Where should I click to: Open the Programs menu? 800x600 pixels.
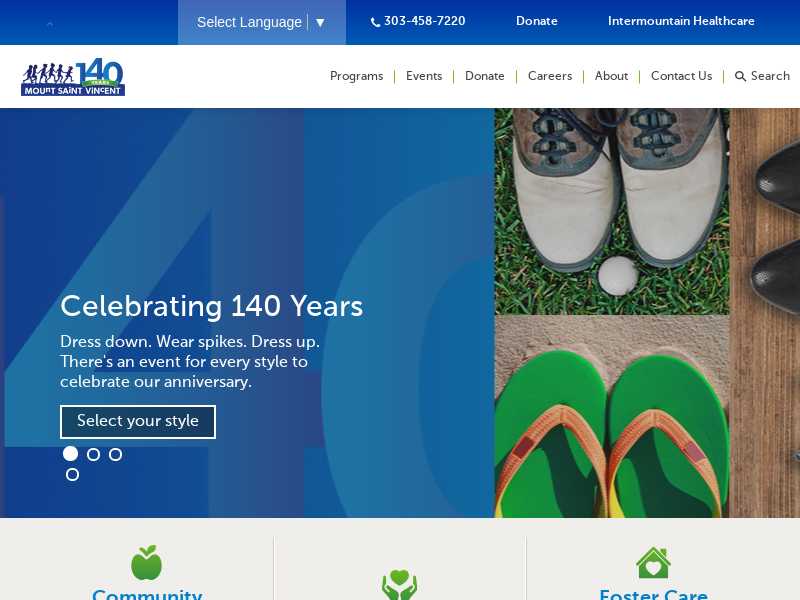357,76
